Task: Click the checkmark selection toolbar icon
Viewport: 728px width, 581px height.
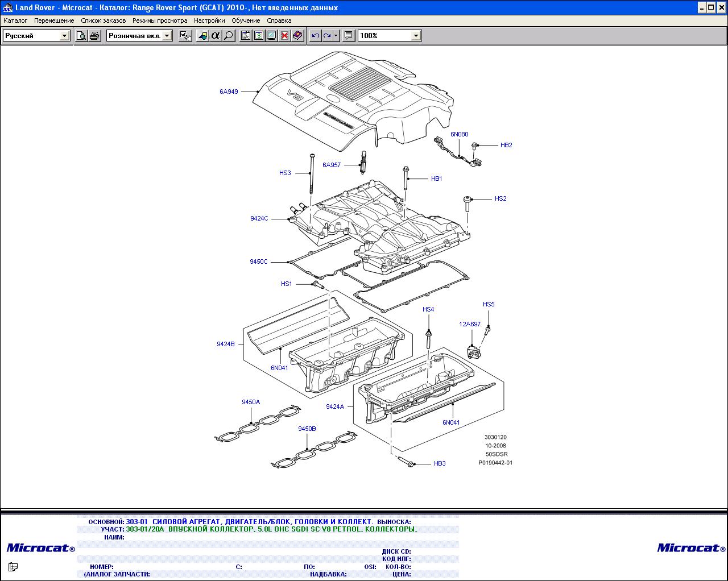Action: point(185,36)
